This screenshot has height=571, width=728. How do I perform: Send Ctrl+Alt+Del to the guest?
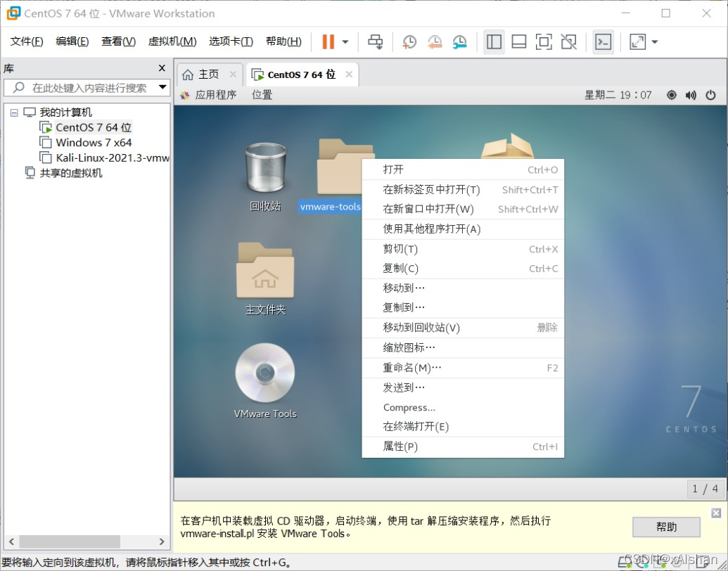[x=376, y=41]
